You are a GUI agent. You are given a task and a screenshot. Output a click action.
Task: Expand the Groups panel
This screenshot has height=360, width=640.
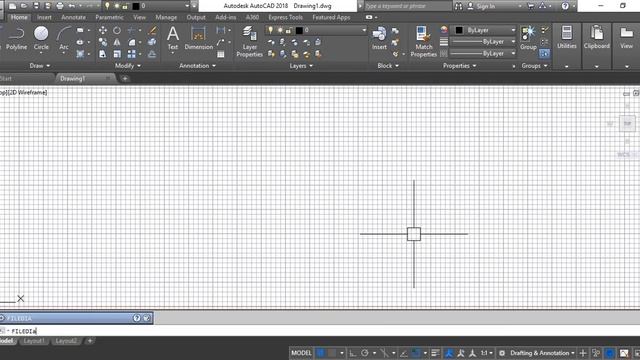coord(534,66)
